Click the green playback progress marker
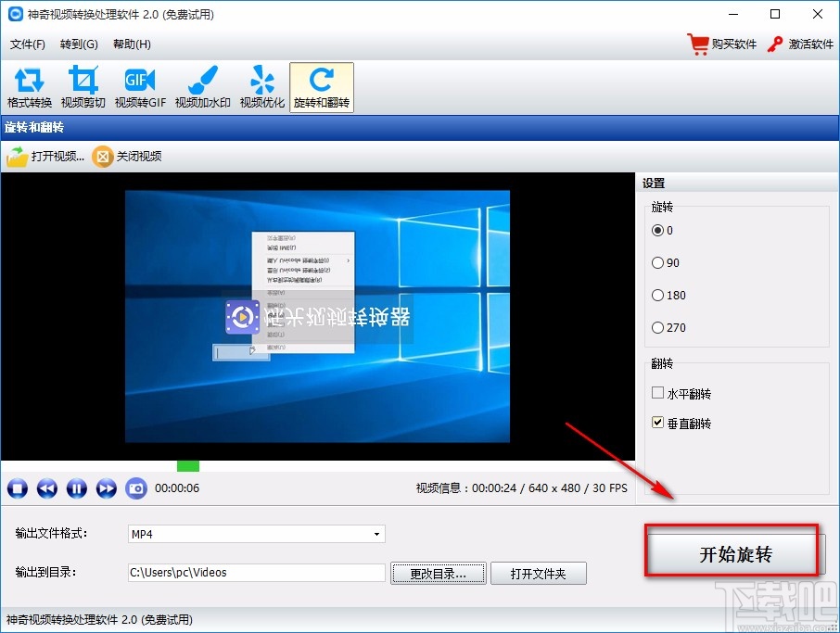 [x=188, y=466]
